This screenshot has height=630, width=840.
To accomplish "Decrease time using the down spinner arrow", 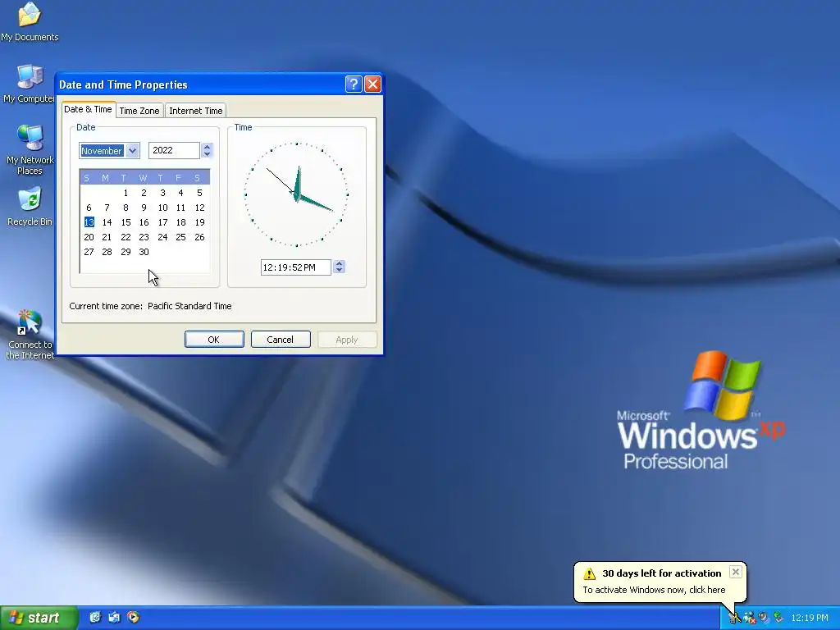I will [339, 271].
